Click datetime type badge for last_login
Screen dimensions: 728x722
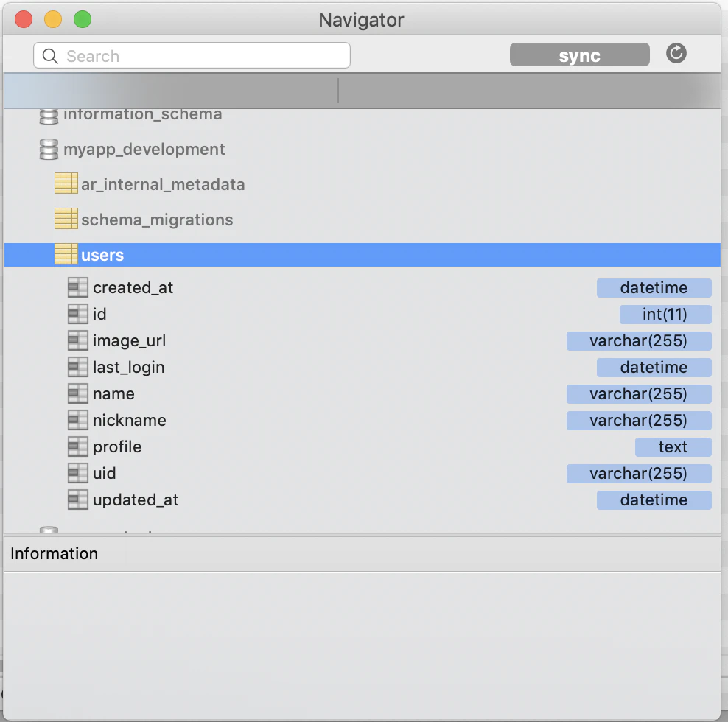[x=654, y=368]
